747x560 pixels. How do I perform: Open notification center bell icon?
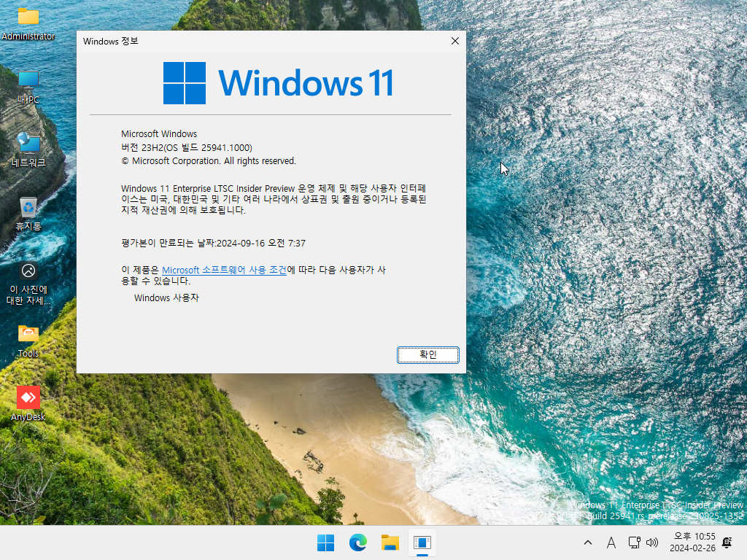click(727, 542)
